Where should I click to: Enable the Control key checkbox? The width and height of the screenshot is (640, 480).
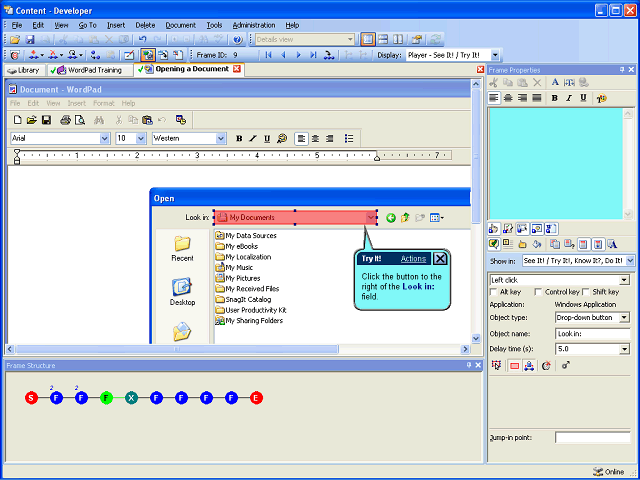(x=538, y=292)
